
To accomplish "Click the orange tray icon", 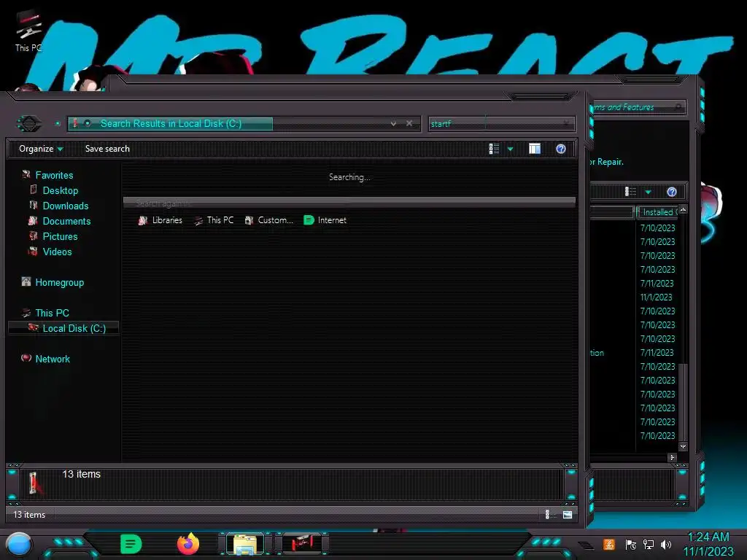I will [609, 544].
